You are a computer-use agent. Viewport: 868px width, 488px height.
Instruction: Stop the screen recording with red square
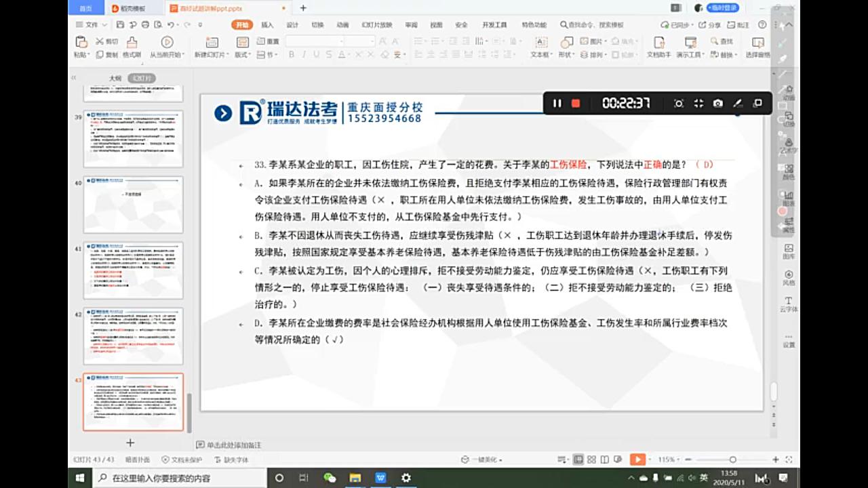[x=576, y=103]
